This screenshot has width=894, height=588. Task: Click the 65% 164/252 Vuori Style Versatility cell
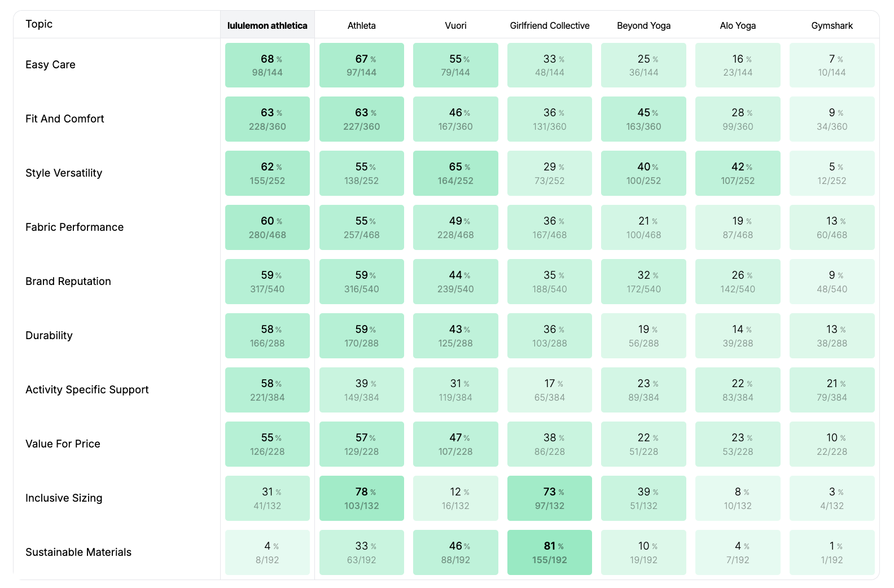coord(455,173)
